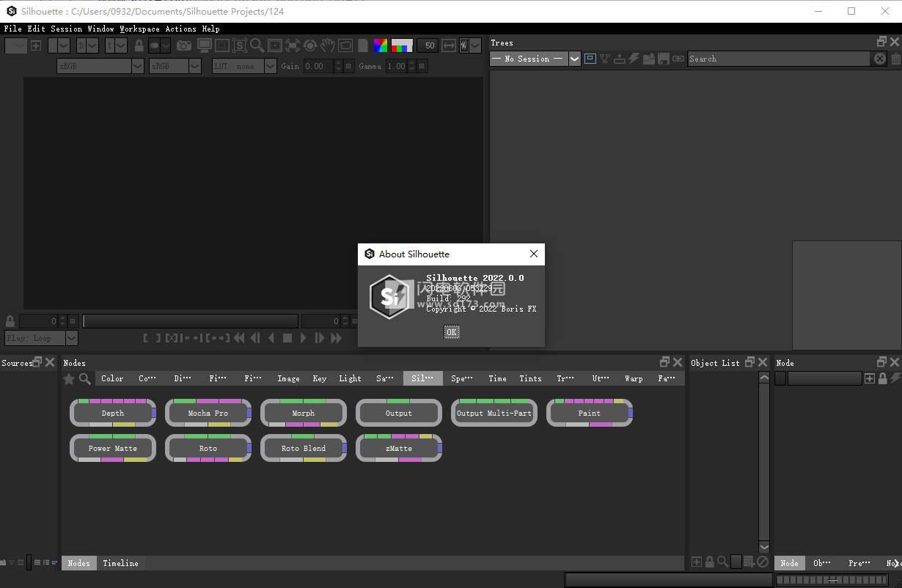Click the stabilize 'S' icon in viewer toolbar

pos(240,45)
